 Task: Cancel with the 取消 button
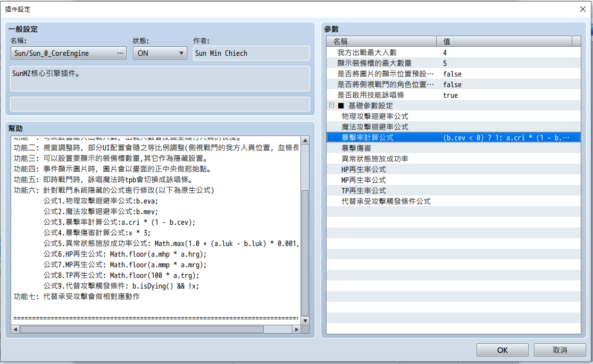pyautogui.click(x=559, y=350)
